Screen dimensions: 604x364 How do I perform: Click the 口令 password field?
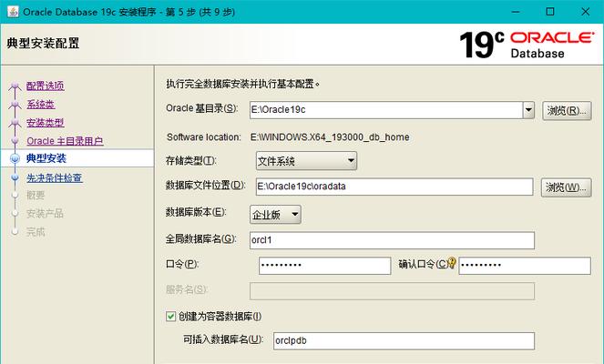point(324,266)
